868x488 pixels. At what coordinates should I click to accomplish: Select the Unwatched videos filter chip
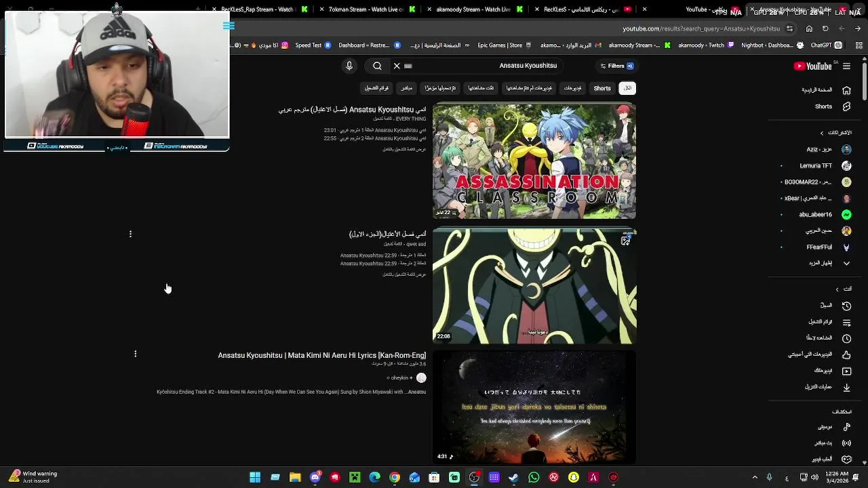[x=529, y=88]
